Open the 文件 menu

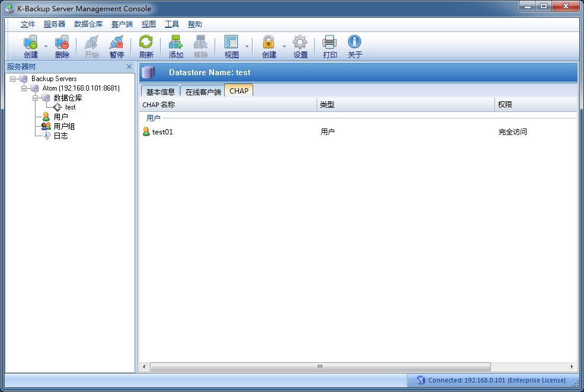[27, 24]
